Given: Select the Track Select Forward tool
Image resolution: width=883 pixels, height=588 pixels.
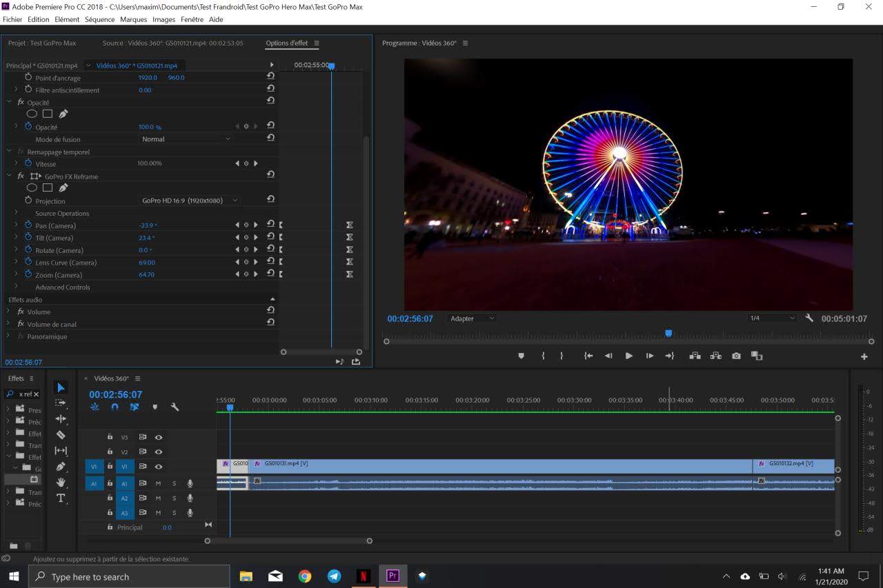Looking at the screenshot, I should point(61,403).
